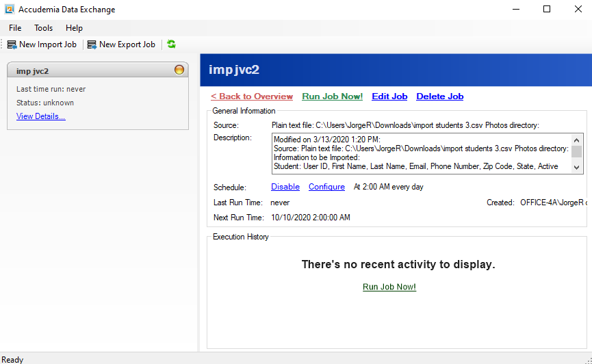
Task: Click 'At 2:00 AM every day' schedule text
Action: tap(389, 187)
